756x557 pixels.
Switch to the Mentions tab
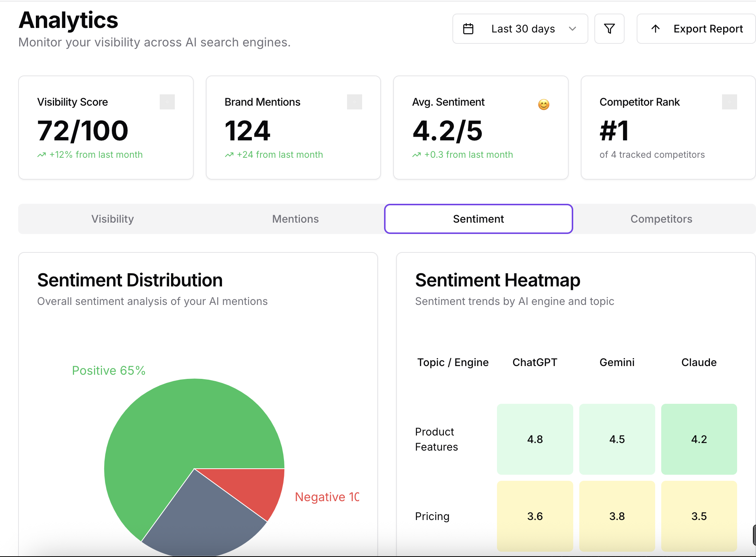coord(295,219)
